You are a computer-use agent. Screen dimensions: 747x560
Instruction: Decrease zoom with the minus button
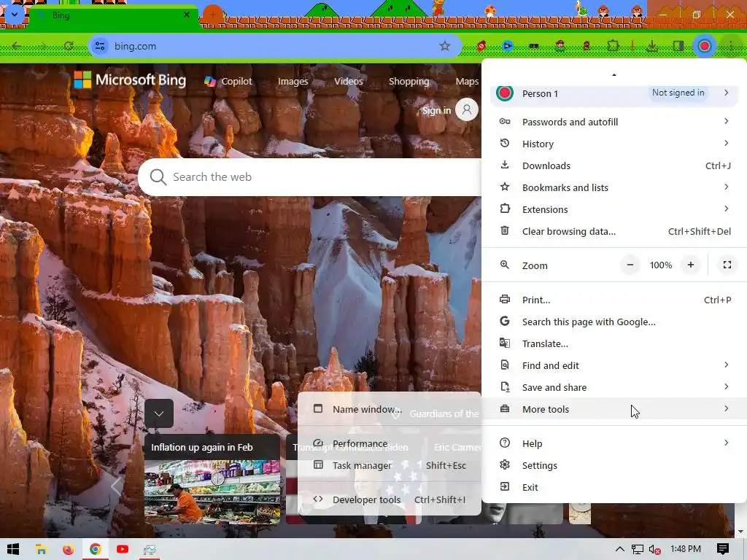(630, 265)
